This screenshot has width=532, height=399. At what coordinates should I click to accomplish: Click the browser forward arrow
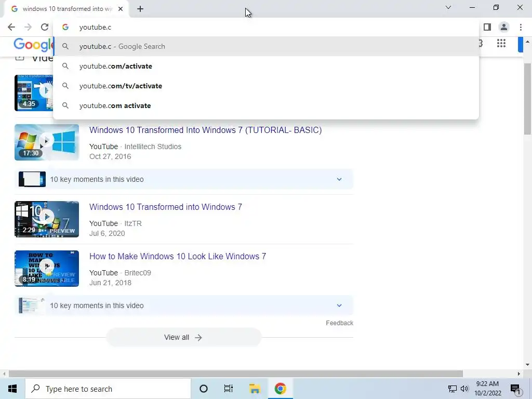[28, 27]
